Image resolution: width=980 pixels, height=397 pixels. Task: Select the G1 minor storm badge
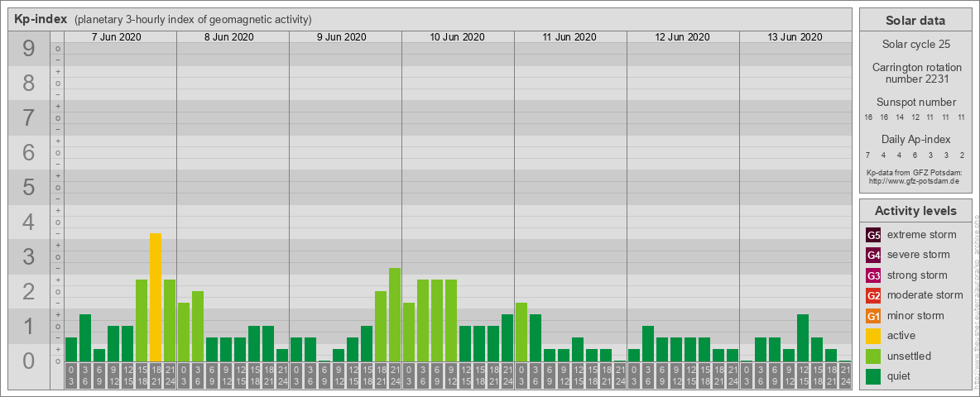coord(873,316)
